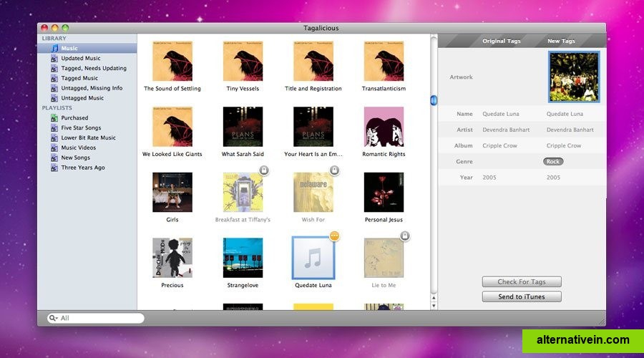This screenshot has height=358, width=644.
Task: Click the New Tags column header
Action: (561, 41)
